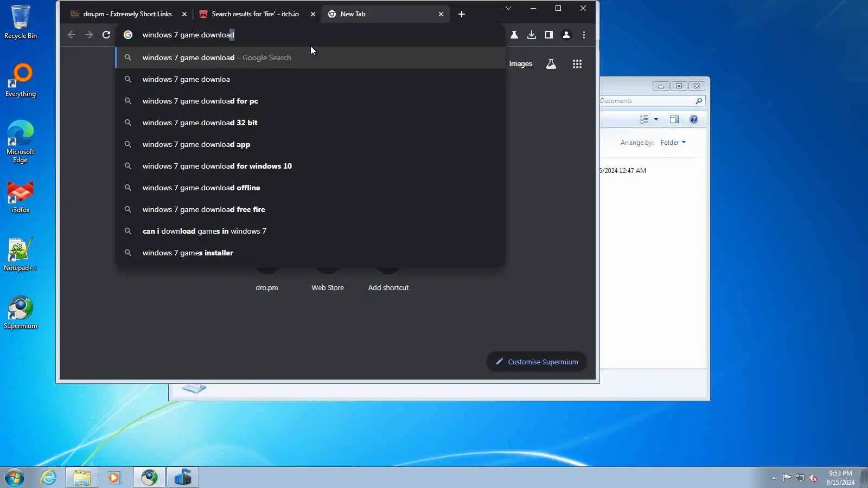Open the Images link on the new tab page
Screen dimensions: 868x488
[521, 64]
